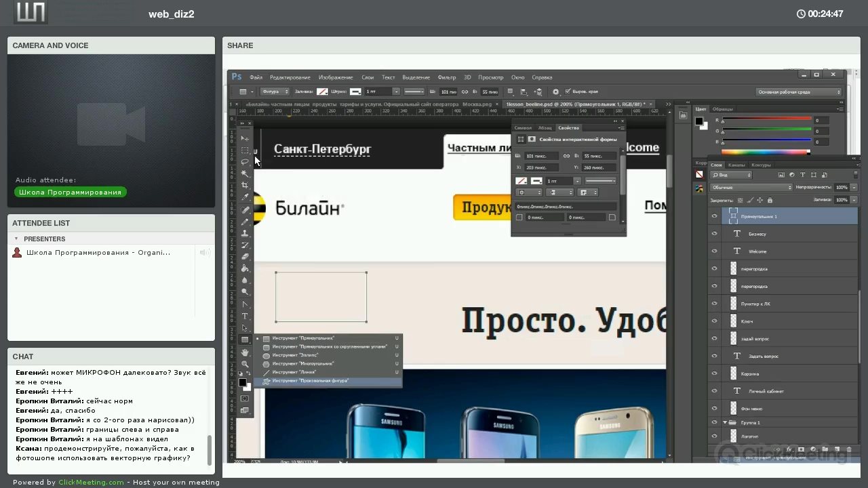Open the Изображение menu

[x=336, y=77]
